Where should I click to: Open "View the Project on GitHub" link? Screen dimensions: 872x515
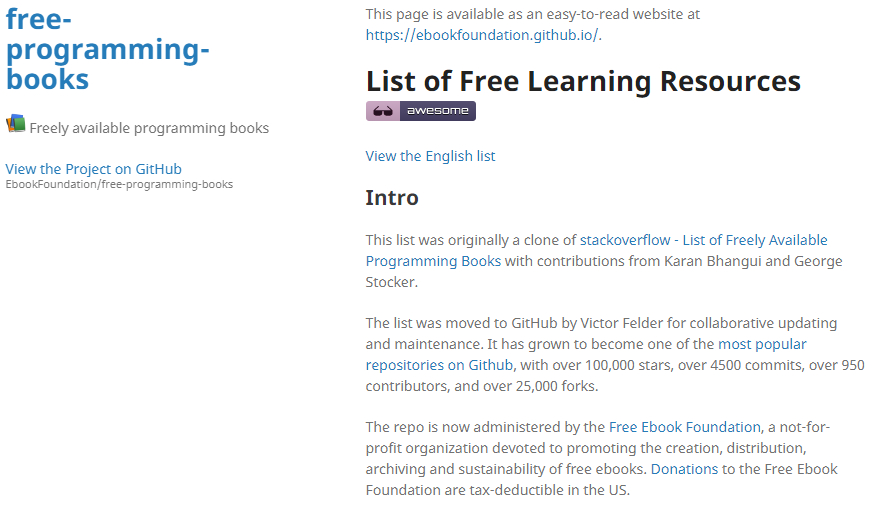[93, 169]
